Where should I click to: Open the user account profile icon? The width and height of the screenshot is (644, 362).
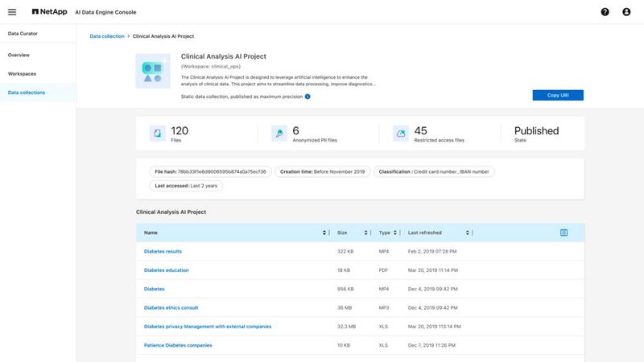click(x=626, y=12)
